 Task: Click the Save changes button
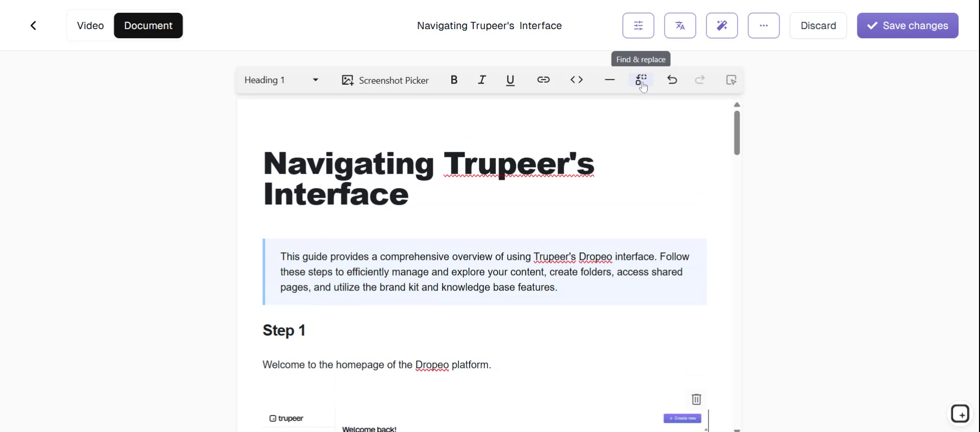908,26
